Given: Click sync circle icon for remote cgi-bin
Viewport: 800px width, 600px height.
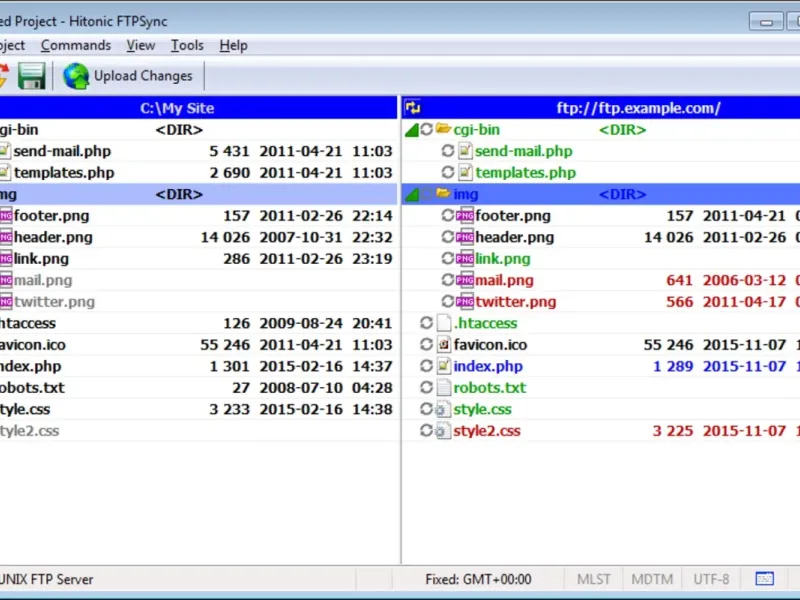Looking at the screenshot, I should [x=427, y=130].
